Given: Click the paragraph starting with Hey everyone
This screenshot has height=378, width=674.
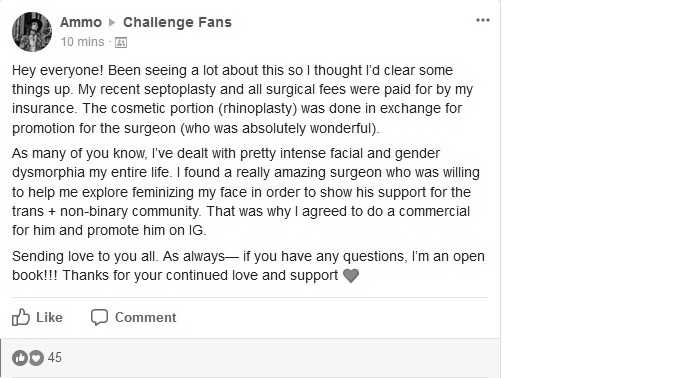Looking at the screenshot, I should [x=242, y=99].
